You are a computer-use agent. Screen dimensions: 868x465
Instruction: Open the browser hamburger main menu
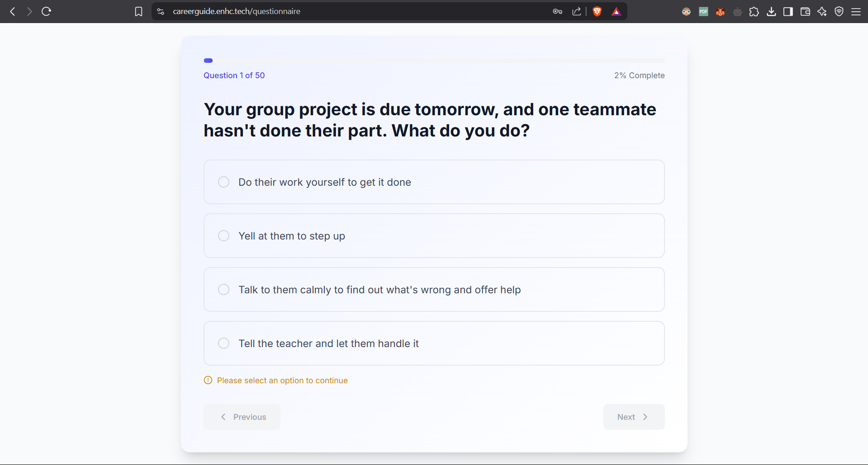click(x=856, y=12)
